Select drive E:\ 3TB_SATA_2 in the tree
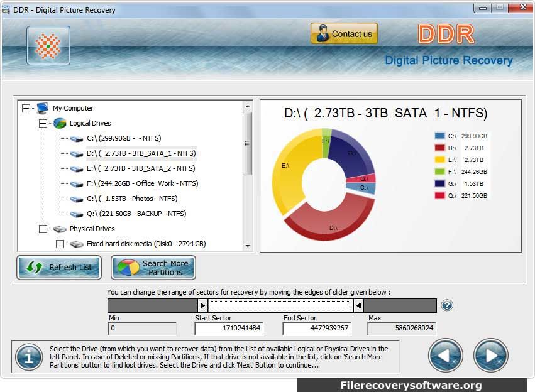This screenshot has height=392, width=535. tap(141, 168)
